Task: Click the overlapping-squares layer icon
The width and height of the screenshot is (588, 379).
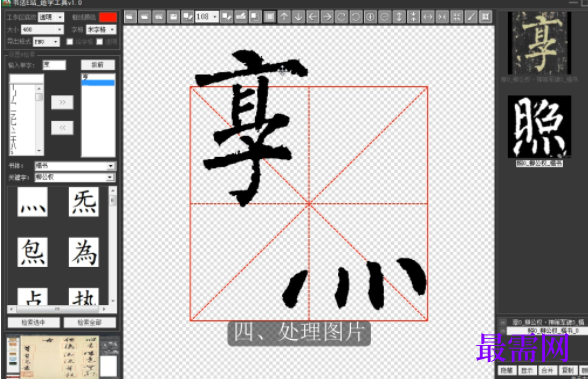Action: coord(255,16)
